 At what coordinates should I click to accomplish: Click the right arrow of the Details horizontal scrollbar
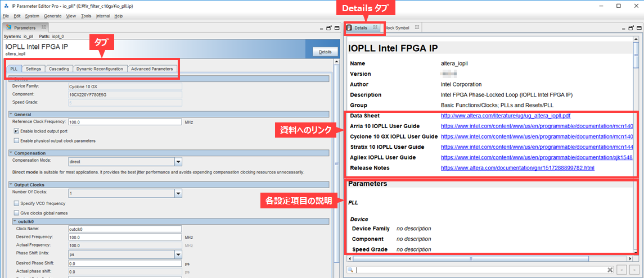click(x=630, y=259)
